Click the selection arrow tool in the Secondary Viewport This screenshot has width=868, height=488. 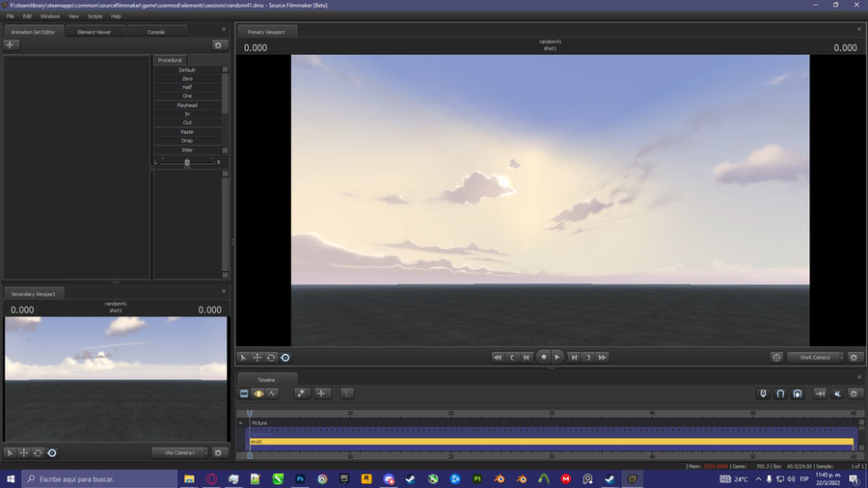pyautogui.click(x=11, y=452)
